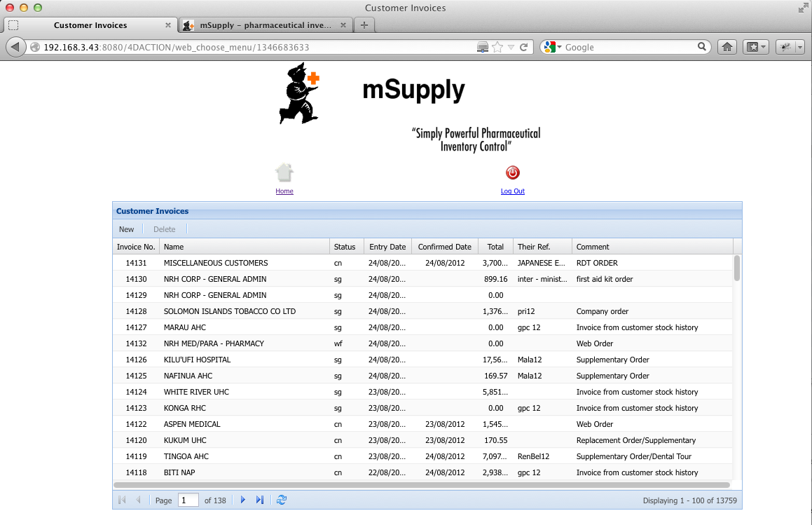
Task: Click the grid horizontal scrollbar
Action: pyautogui.click(x=422, y=485)
